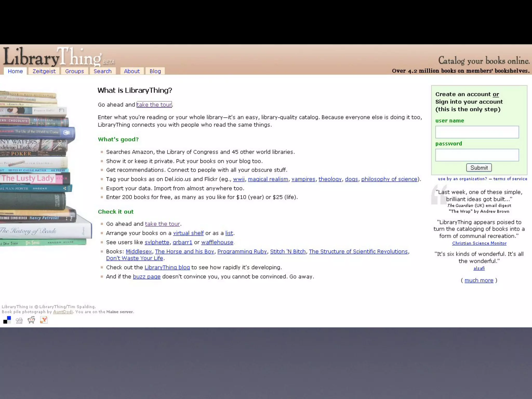
Task: Open the terms of service link
Action: pyautogui.click(x=510, y=179)
